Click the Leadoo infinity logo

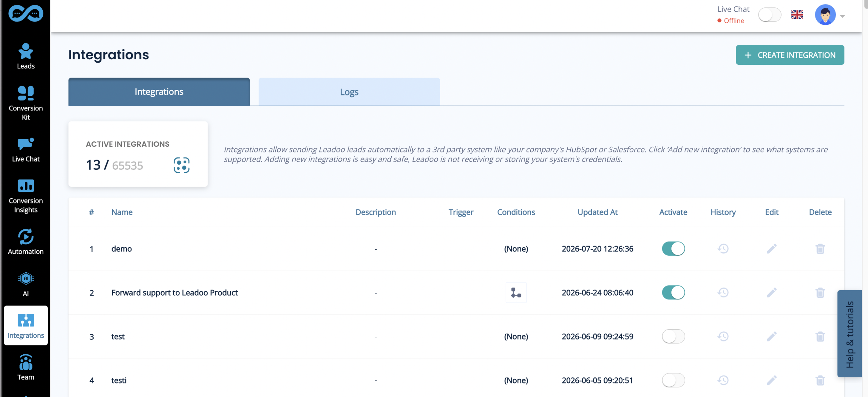point(26,14)
